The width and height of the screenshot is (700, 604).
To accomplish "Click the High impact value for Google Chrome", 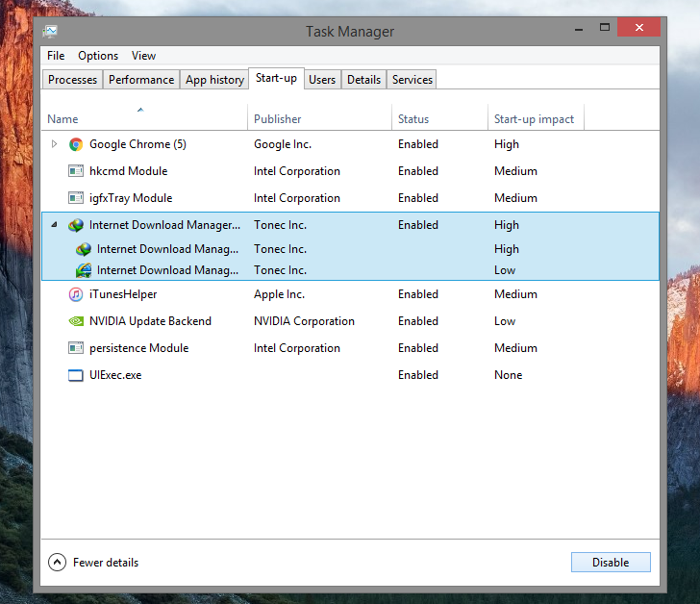I will (506, 144).
